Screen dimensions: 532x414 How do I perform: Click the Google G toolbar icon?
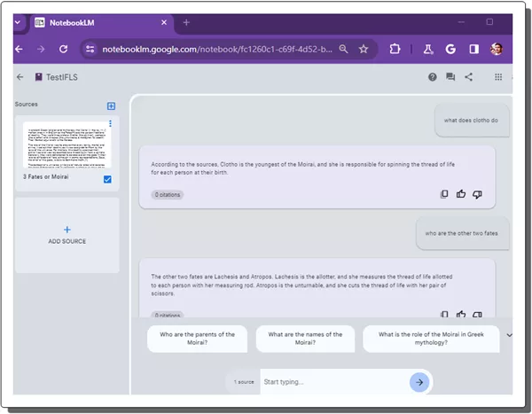click(450, 50)
